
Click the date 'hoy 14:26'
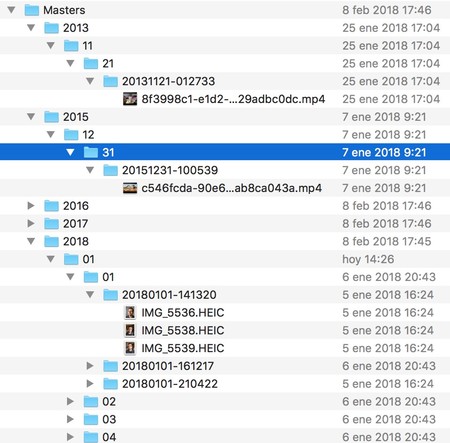coord(368,259)
